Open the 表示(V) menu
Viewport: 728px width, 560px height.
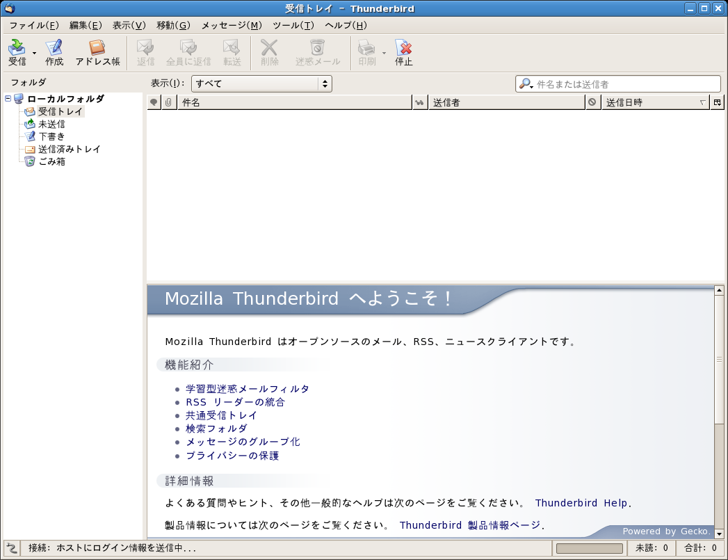coord(129,25)
